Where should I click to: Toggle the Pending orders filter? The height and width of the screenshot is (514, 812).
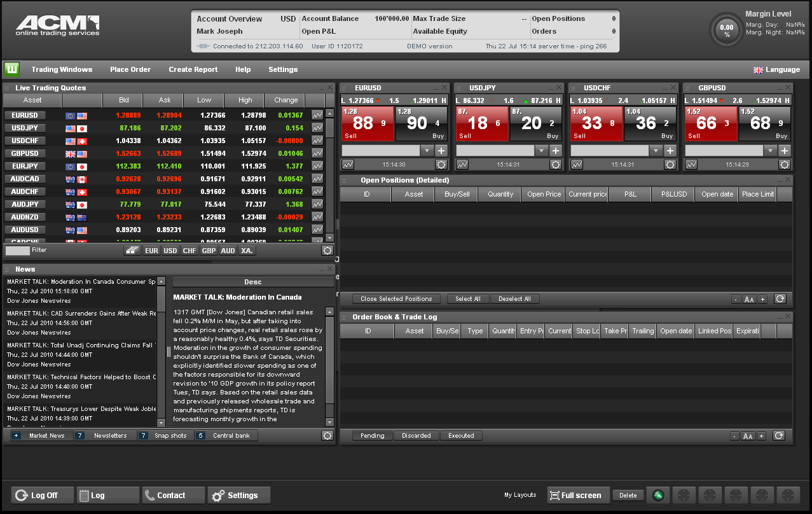tap(372, 436)
